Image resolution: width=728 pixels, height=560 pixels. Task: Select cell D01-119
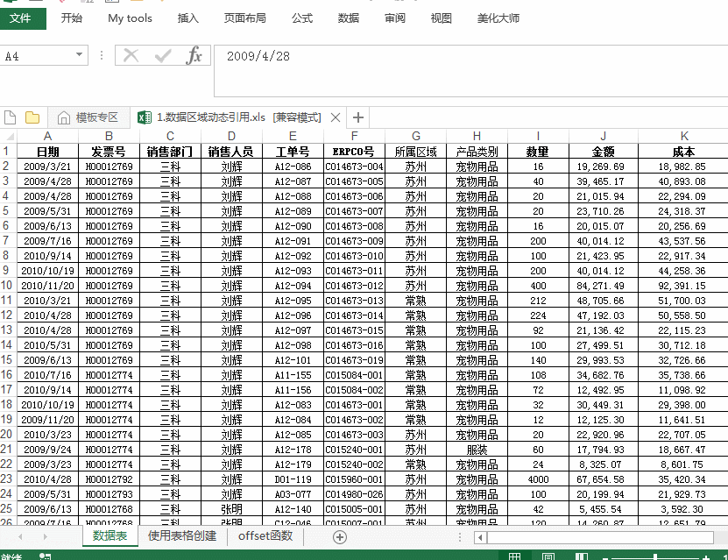[293, 479]
